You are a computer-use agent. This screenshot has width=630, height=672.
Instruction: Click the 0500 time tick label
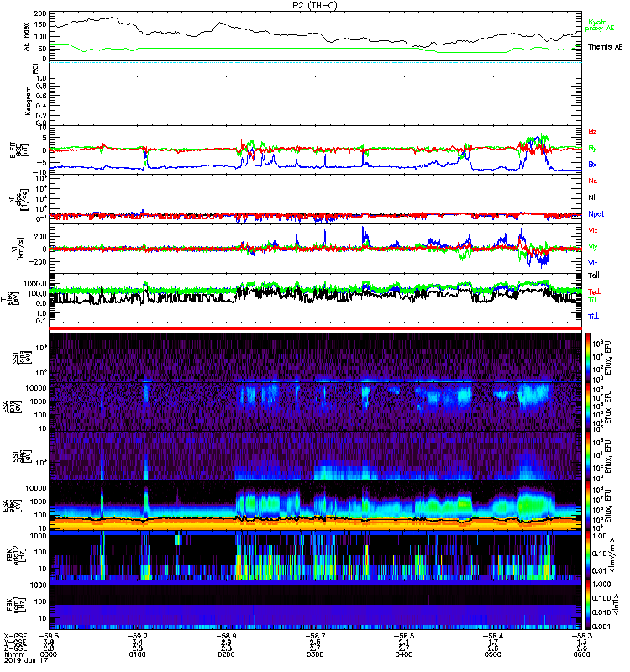493,654
